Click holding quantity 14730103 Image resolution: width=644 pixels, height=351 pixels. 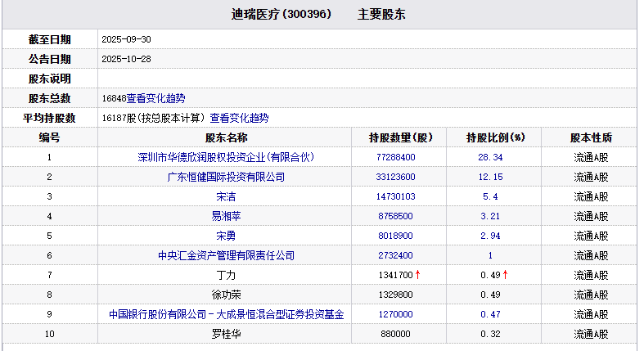pos(396,196)
